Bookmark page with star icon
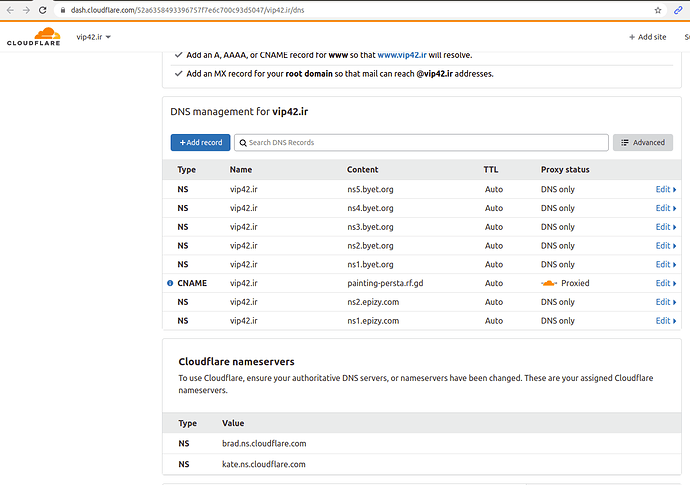The image size is (690, 485). (x=658, y=10)
